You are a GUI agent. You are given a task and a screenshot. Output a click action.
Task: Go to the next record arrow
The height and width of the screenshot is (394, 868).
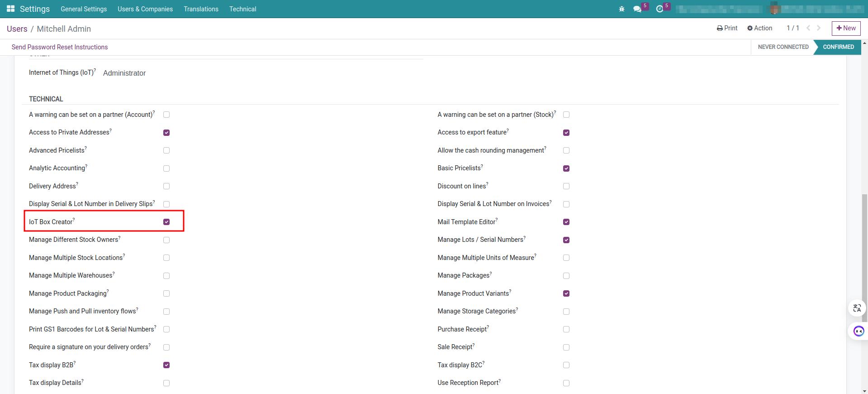coord(819,28)
